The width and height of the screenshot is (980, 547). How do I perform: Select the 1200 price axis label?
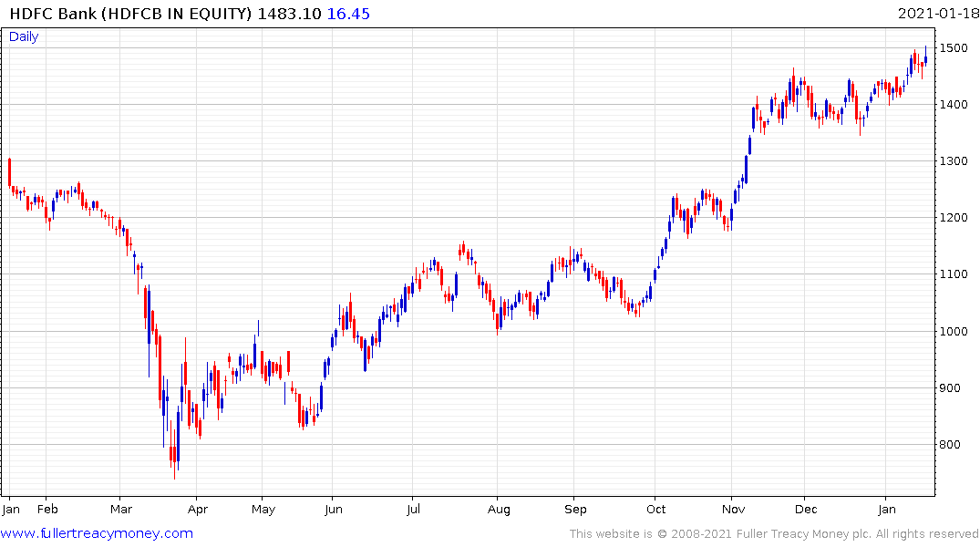pos(954,218)
